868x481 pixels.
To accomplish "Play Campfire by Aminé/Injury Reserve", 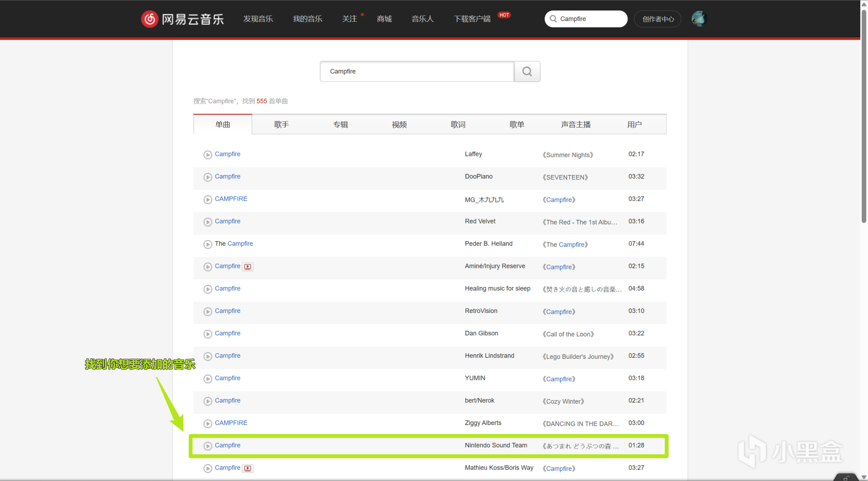I will click(208, 267).
